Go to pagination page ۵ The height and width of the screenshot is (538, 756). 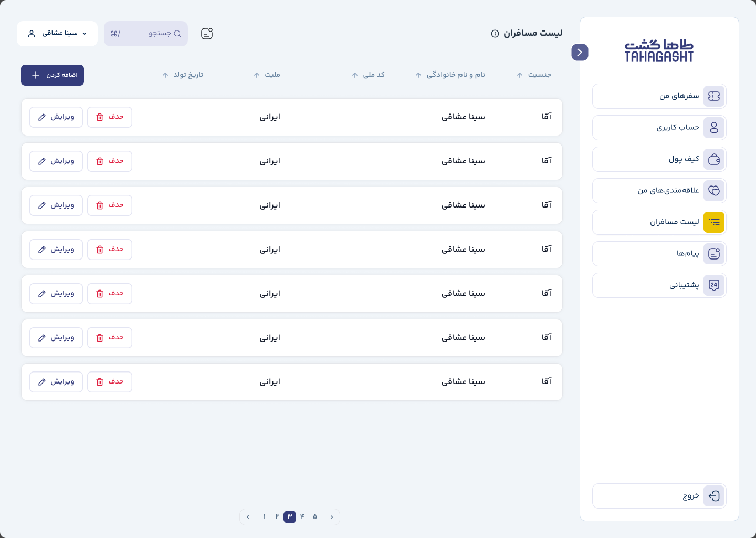point(315,517)
